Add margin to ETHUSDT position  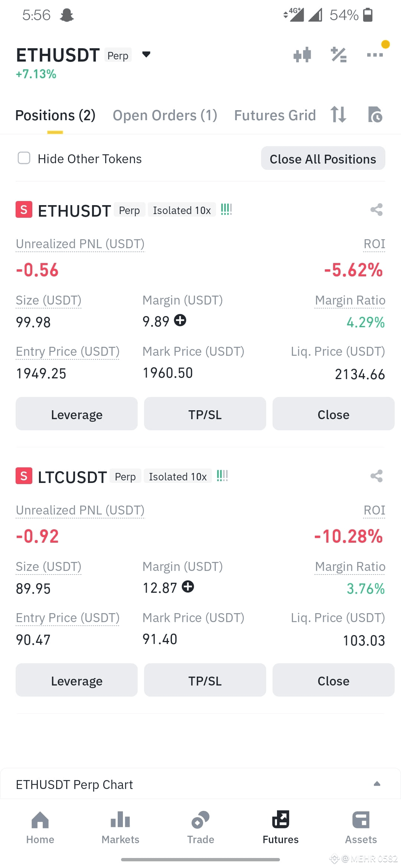(180, 320)
